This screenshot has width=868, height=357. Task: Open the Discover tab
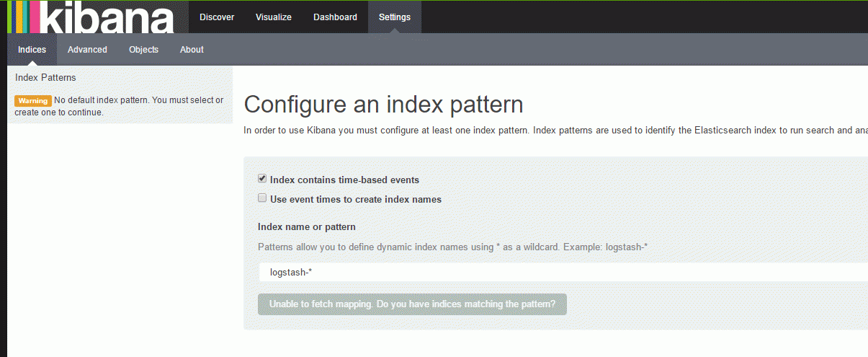pyautogui.click(x=217, y=17)
